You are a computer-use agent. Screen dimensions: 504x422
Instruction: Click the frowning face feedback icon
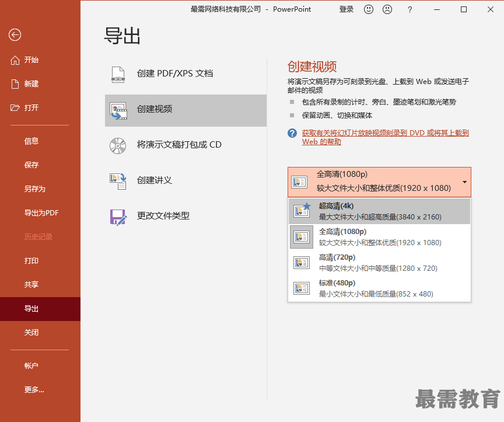[387, 9]
